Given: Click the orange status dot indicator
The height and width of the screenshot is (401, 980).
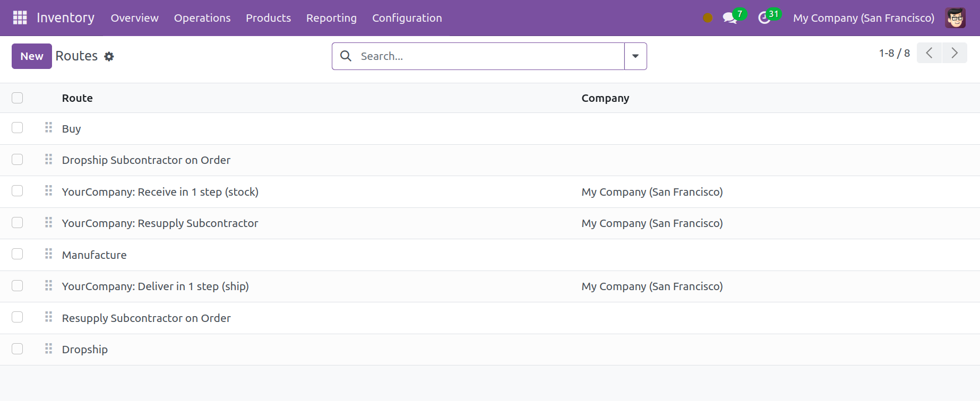Looking at the screenshot, I should click(x=707, y=18).
